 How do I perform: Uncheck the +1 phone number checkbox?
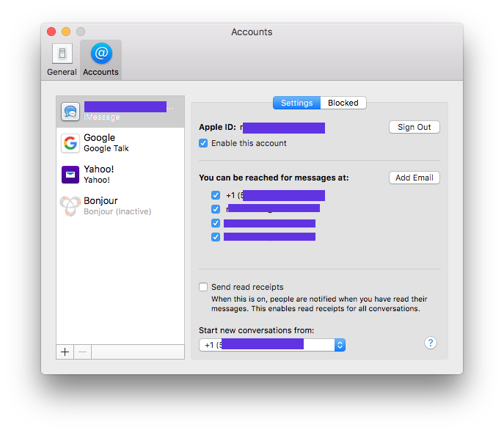coord(216,195)
